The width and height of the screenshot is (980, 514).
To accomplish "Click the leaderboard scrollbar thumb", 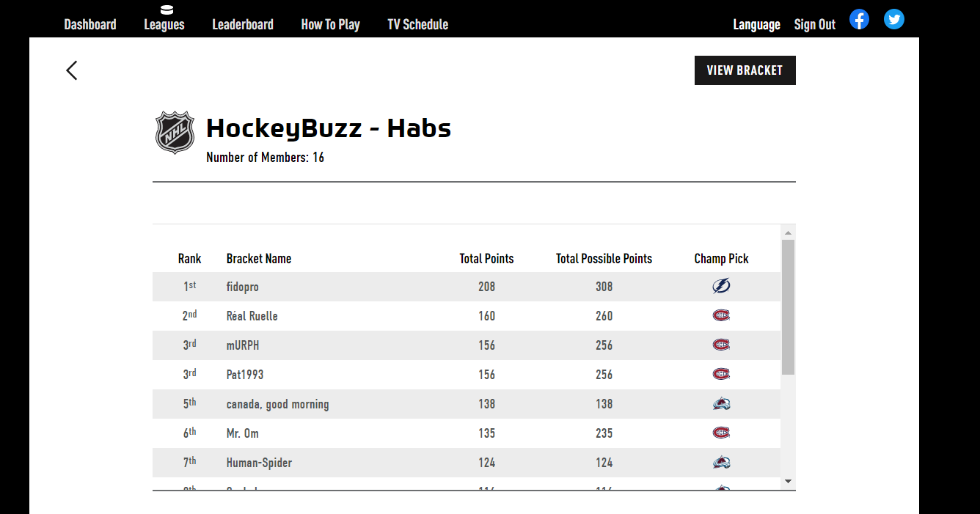I will click(x=789, y=307).
